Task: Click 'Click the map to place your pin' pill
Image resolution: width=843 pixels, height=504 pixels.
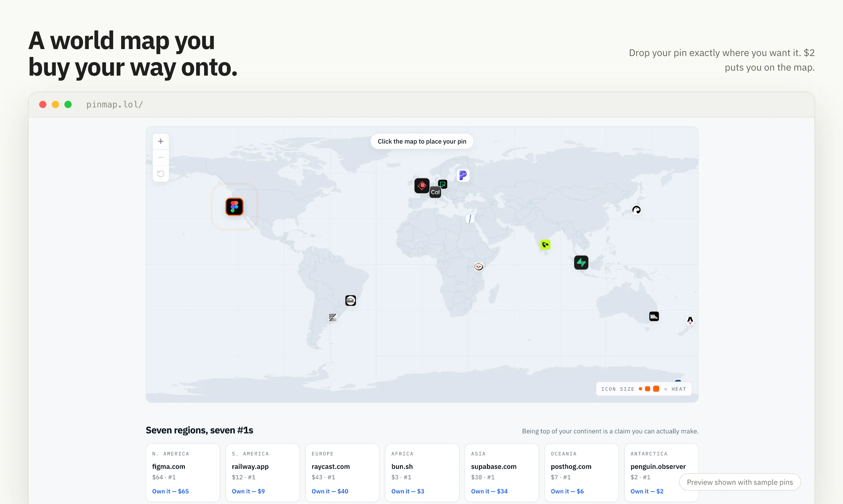Action: 422,141
